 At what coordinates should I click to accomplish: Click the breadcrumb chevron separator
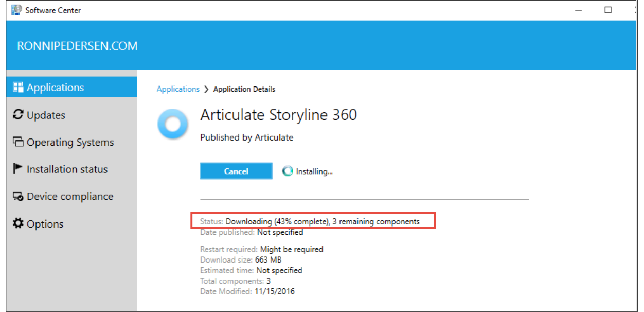pyautogui.click(x=206, y=89)
